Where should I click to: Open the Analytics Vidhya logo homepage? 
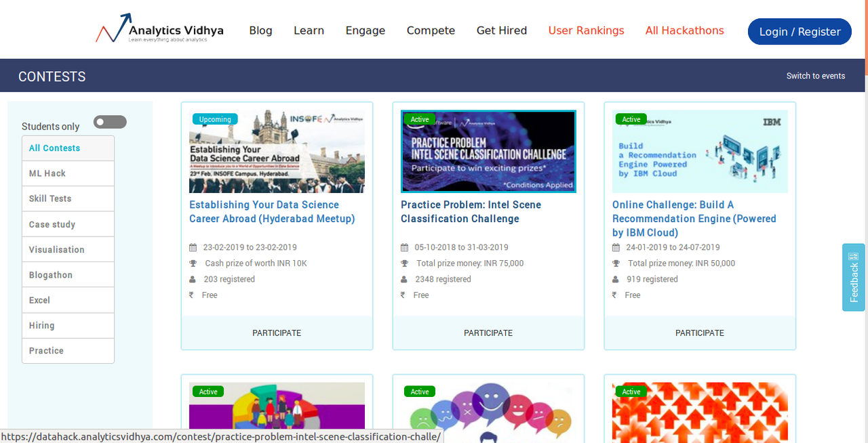click(159, 28)
